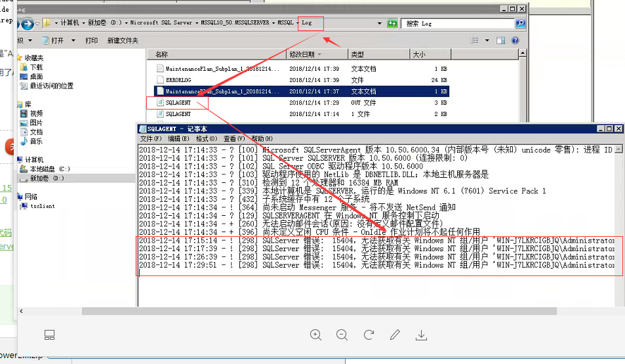
Task: Open the 格式(O) menu in Notepad
Action: [x=207, y=139]
